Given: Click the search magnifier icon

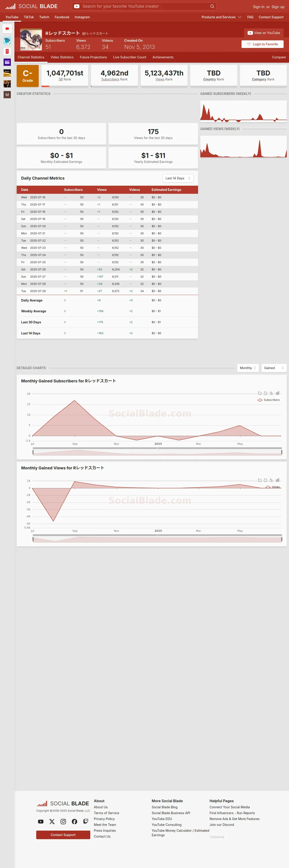Looking at the screenshot, I should [212, 6].
